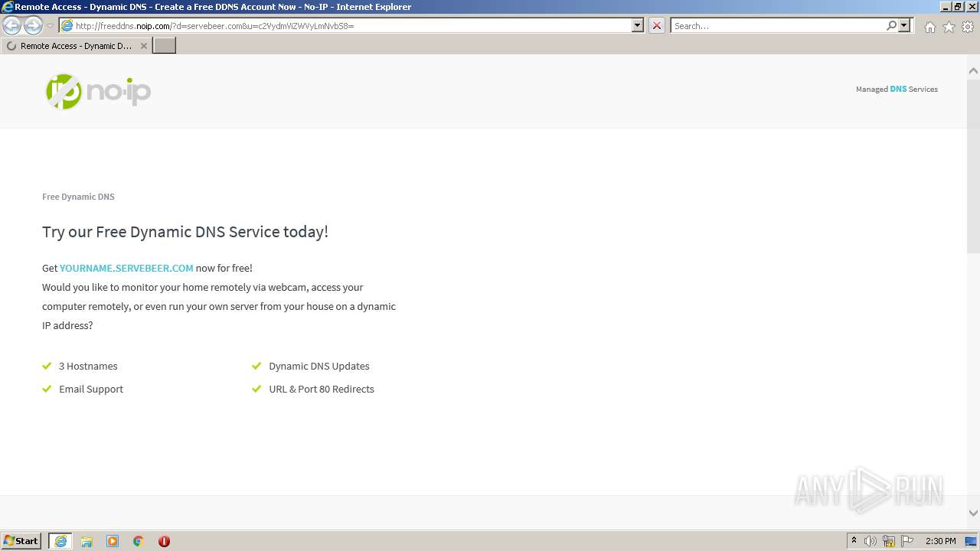Open the Windows Start menu

click(x=21, y=540)
